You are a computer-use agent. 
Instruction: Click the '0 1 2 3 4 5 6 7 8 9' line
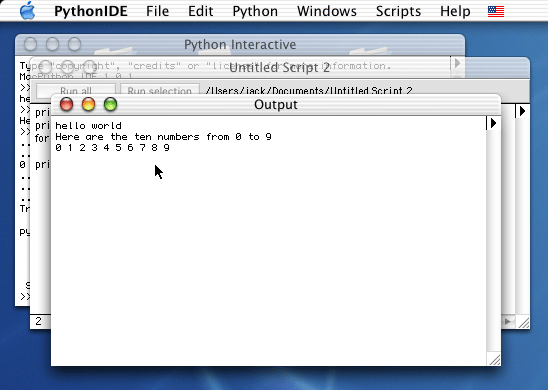click(x=113, y=148)
